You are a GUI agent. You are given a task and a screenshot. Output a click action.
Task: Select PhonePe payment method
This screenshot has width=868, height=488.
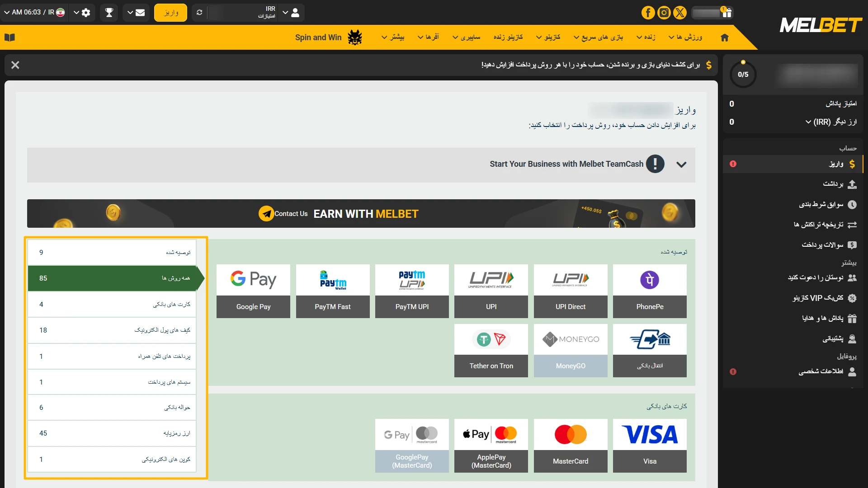[x=650, y=291]
